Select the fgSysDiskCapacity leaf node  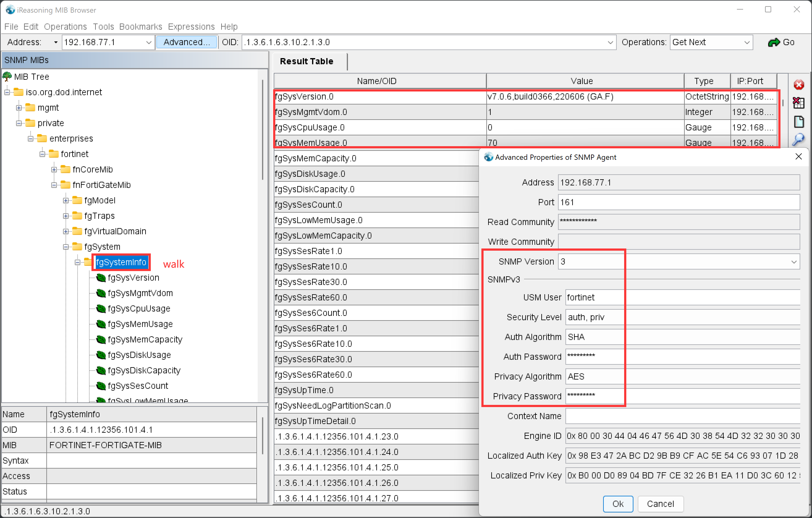tap(144, 370)
